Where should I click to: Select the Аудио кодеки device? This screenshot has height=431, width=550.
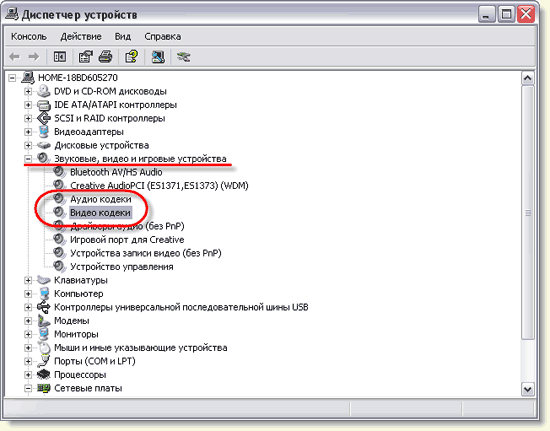click(x=101, y=199)
